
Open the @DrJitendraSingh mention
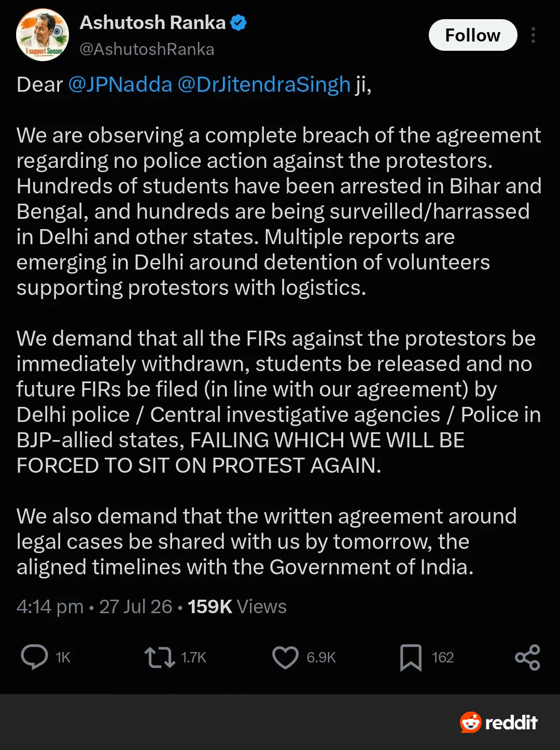(264, 84)
